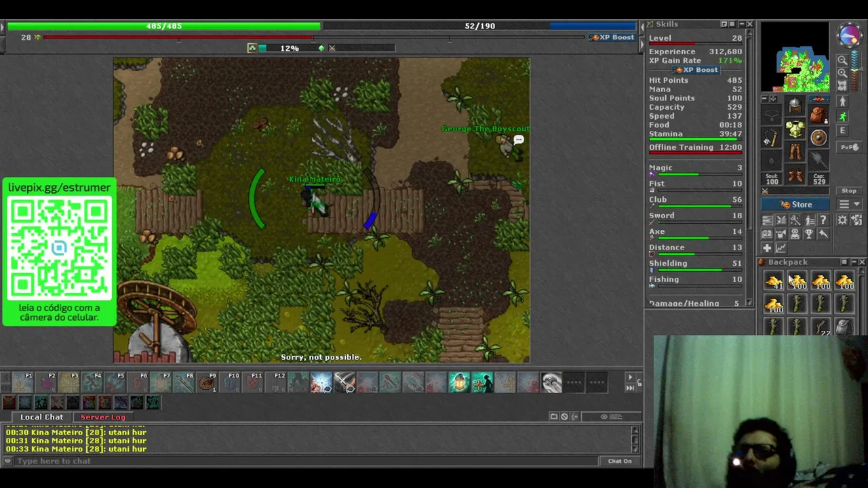Click the 12% progress bar
This screenshot has width=868, height=488.
290,48
